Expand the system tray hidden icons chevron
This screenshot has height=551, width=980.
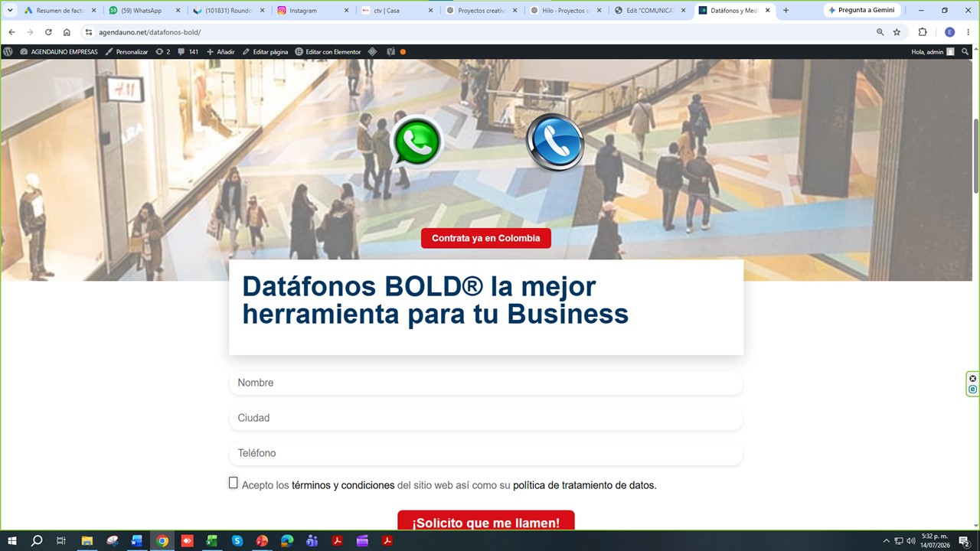[887, 540]
